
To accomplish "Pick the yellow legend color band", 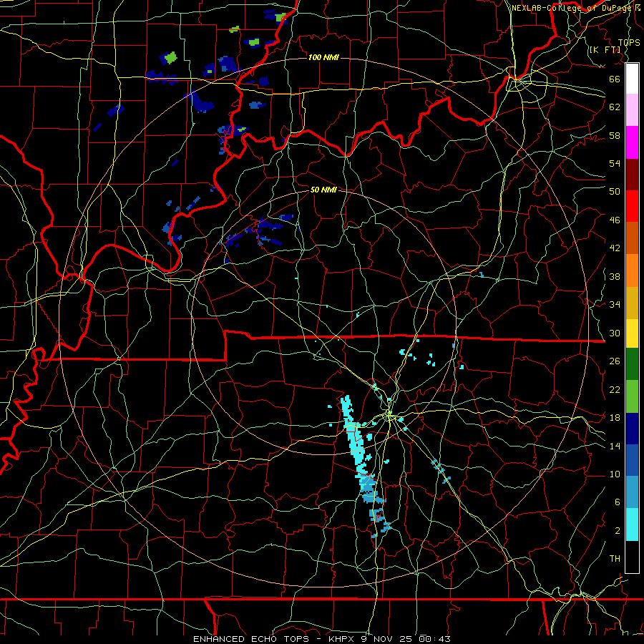I will click(x=632, y=333).
